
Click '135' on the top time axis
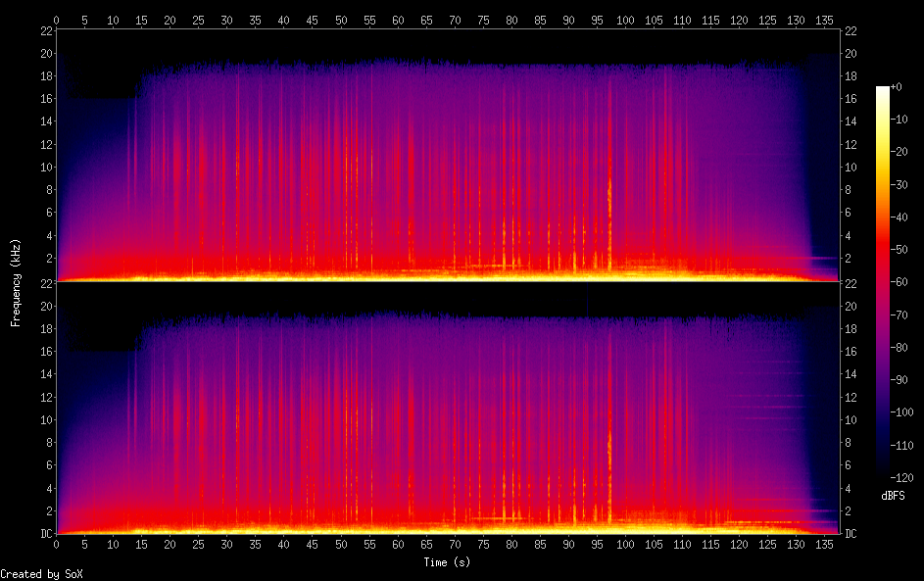(x=824, y=20)
